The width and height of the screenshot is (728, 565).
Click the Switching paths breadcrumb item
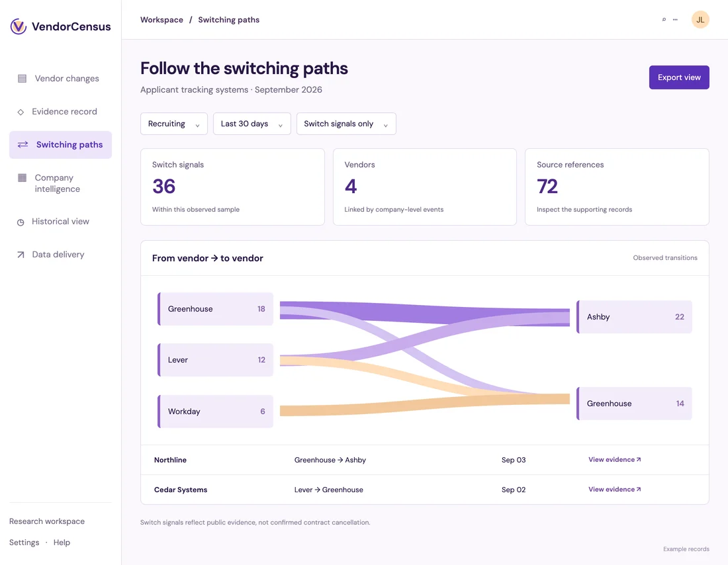tap(229, 20)
